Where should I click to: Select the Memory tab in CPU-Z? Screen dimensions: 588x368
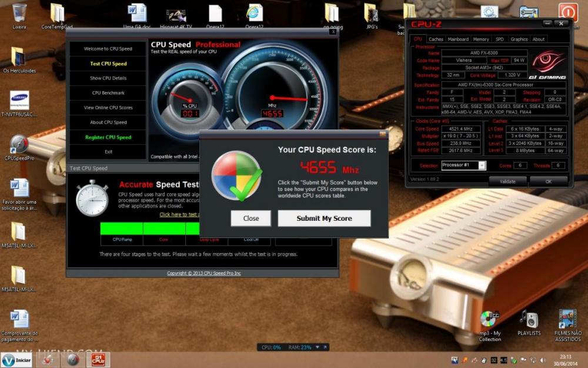(481, 39)
